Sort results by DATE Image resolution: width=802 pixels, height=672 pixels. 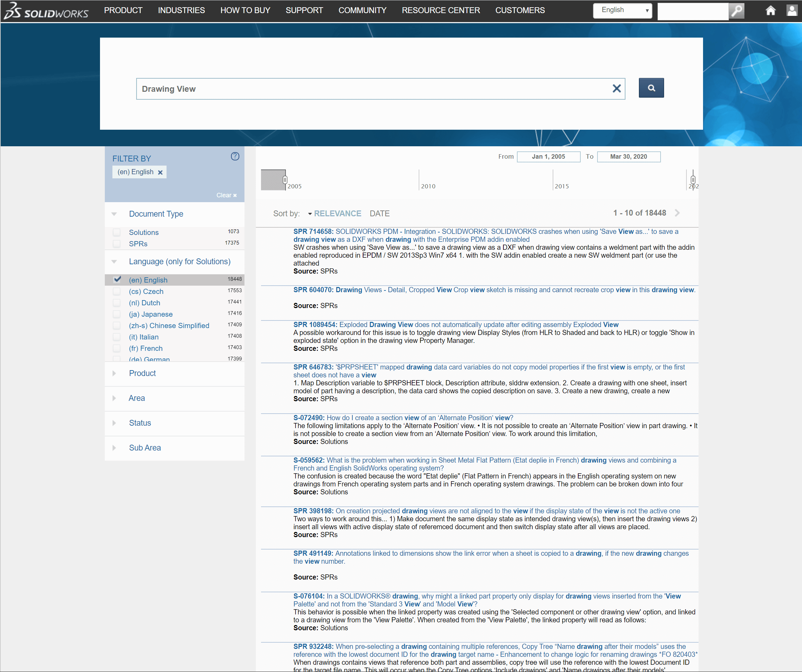[380, 214]
